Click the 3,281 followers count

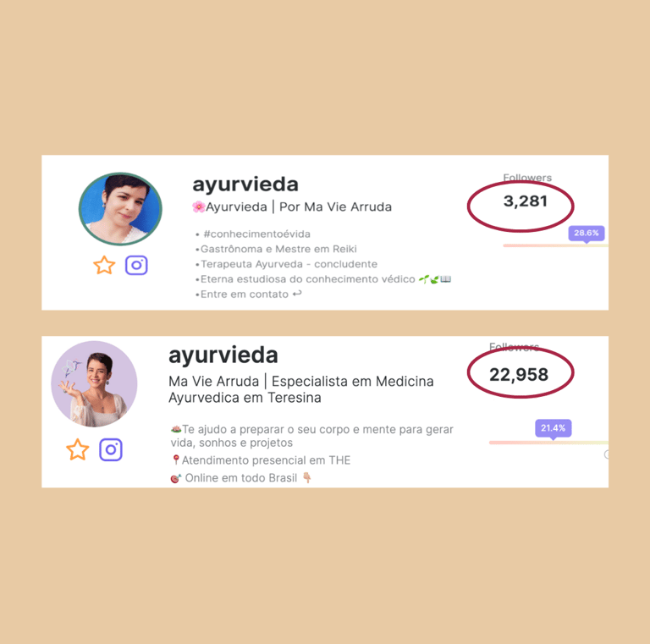click(526, 201)
